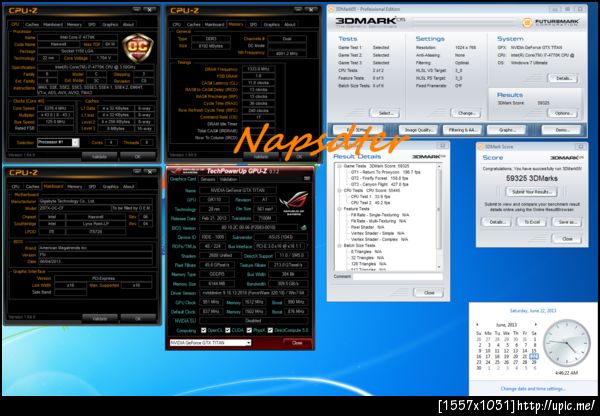This screenshot has height=416, width=600.
Task: Click the question mark beside Bus Interface
Action: pyautogui.click(x=307, y=246)
